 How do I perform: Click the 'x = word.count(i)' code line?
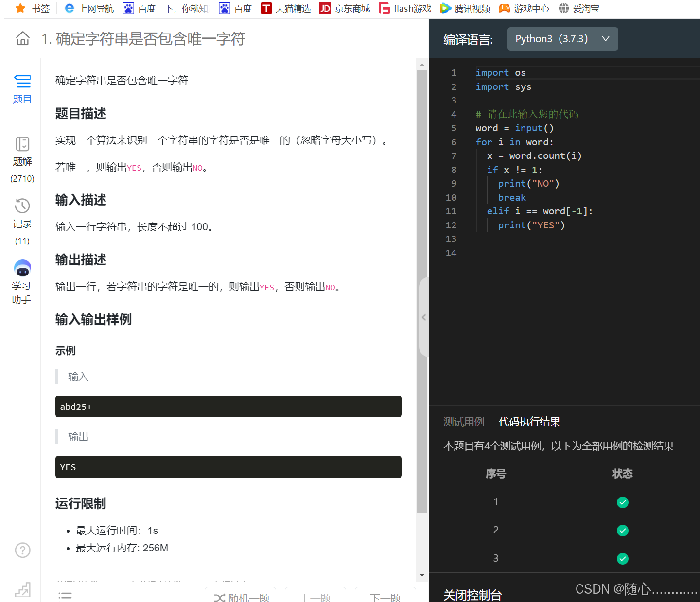click(x=534, y=156)
